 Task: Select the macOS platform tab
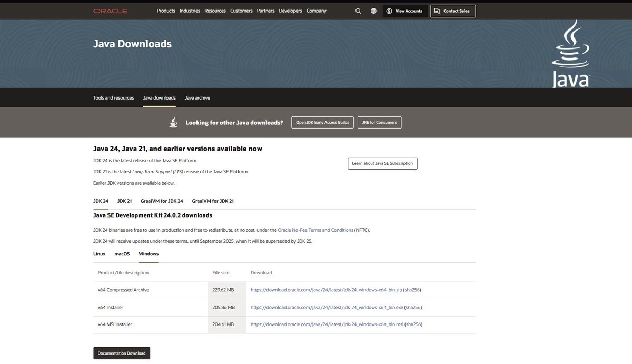[x=122, y=254]
